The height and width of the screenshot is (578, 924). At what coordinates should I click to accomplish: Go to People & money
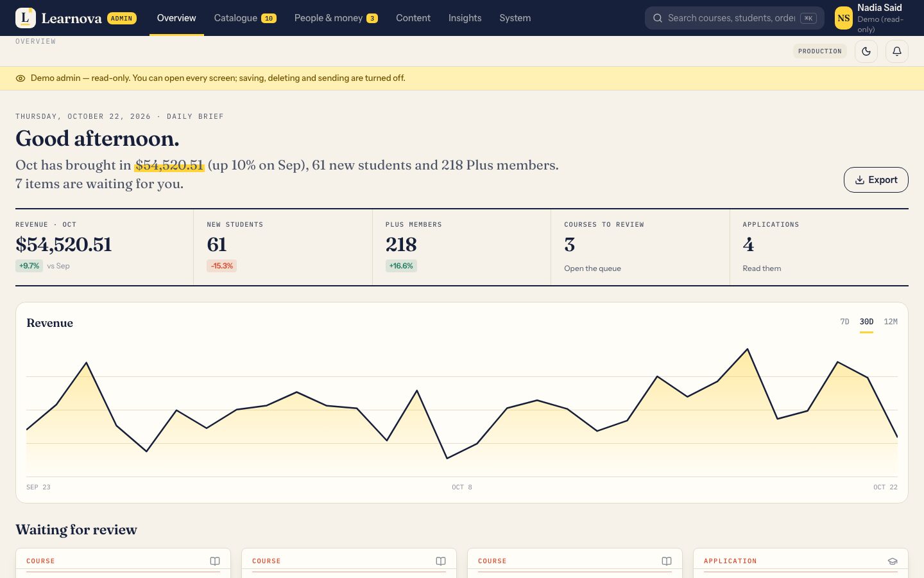click(x=336, y=18)
